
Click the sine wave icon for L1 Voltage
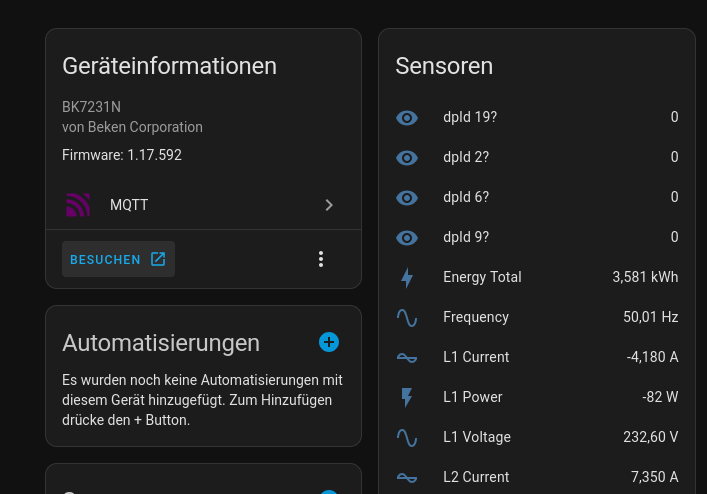coord(407,438)
